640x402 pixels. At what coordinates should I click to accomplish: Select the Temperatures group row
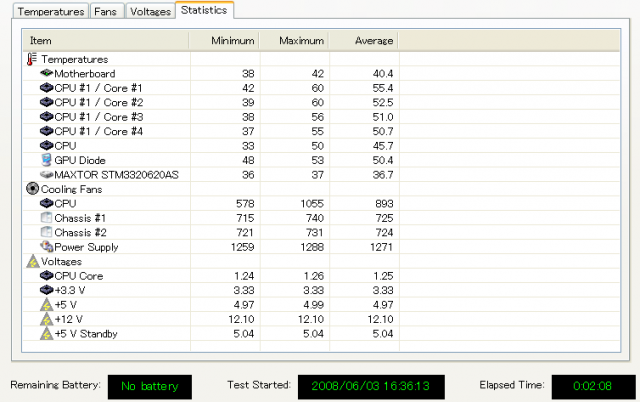pos(75,60)
